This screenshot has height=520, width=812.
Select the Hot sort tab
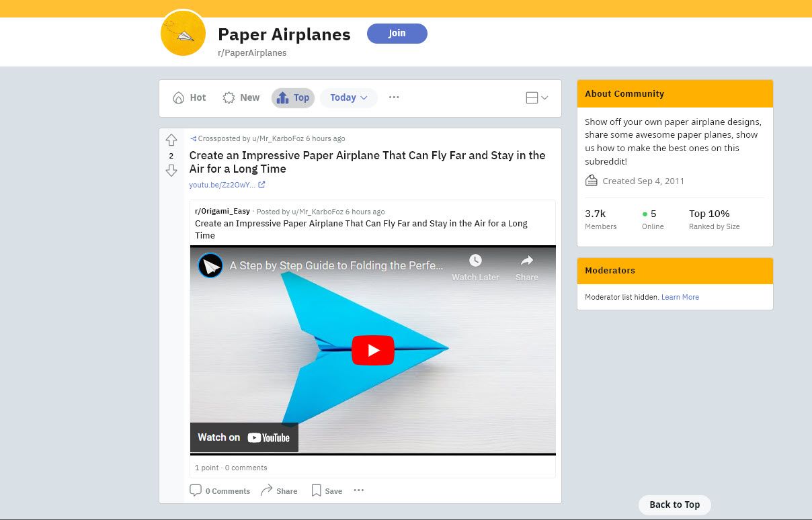(x=189, y=97)
